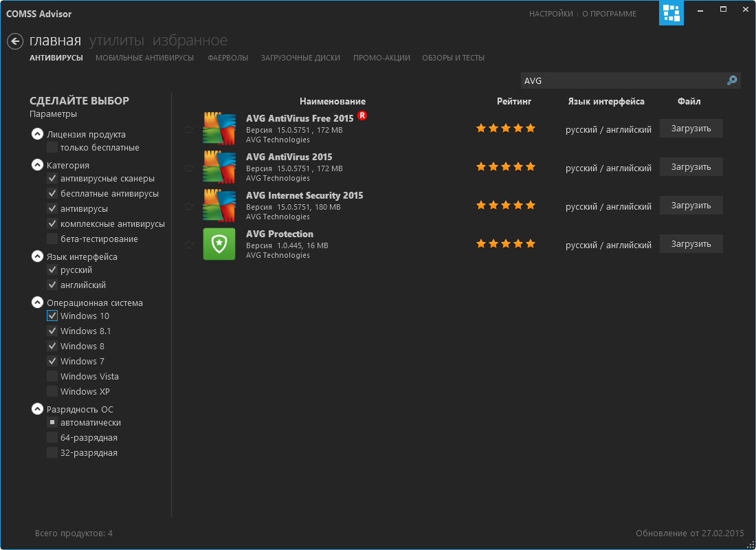Download AVG AntiVirus Free 2015
Screen dimensions: 756x550
[x=691, y=129]
